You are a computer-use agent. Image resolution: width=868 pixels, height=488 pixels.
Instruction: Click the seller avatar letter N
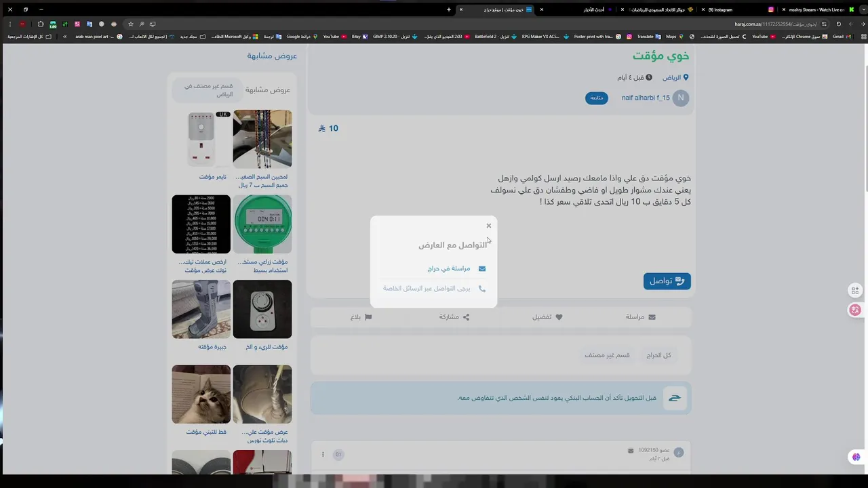coord(681,98)
